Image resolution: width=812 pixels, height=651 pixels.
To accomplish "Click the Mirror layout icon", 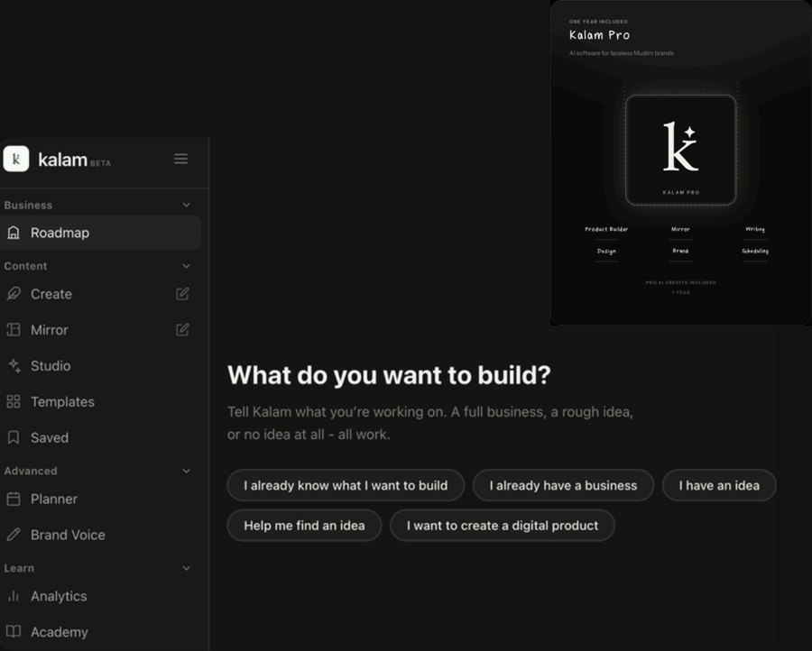I will 14,330.
